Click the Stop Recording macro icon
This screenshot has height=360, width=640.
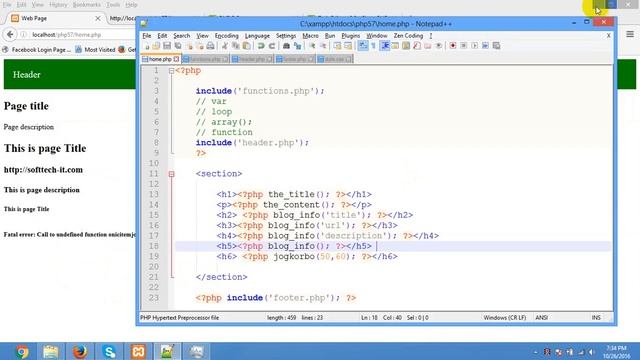(464, 46)
